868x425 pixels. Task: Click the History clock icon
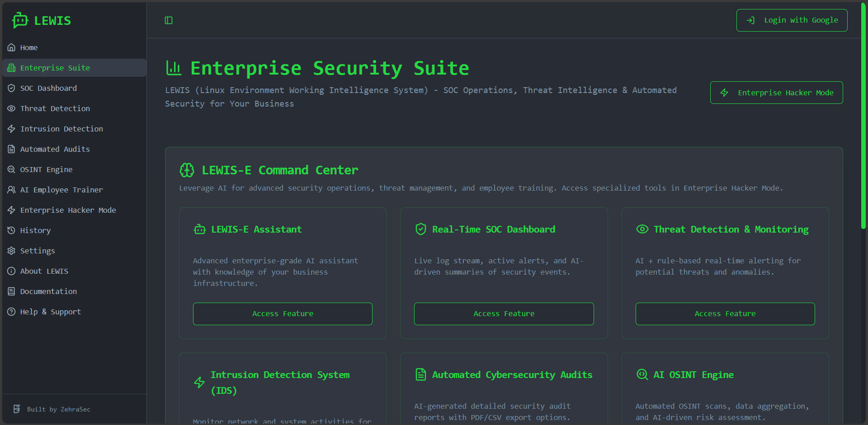(x=11, y=230)
